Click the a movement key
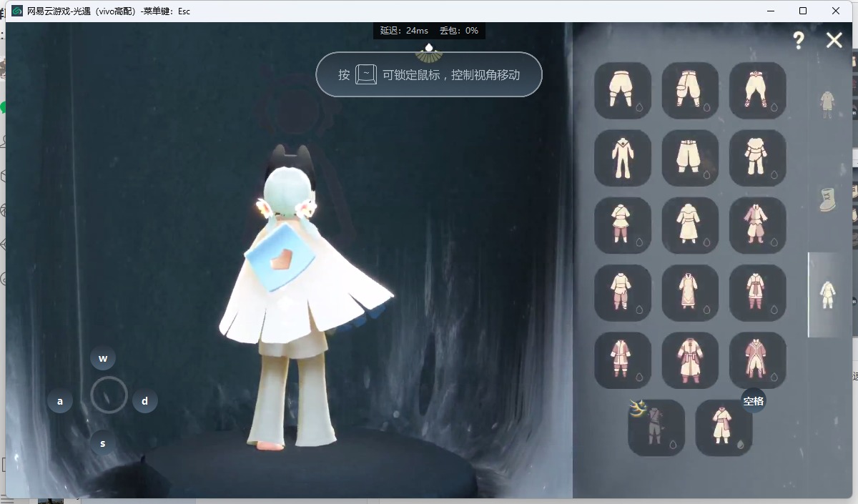 (60, 400)
